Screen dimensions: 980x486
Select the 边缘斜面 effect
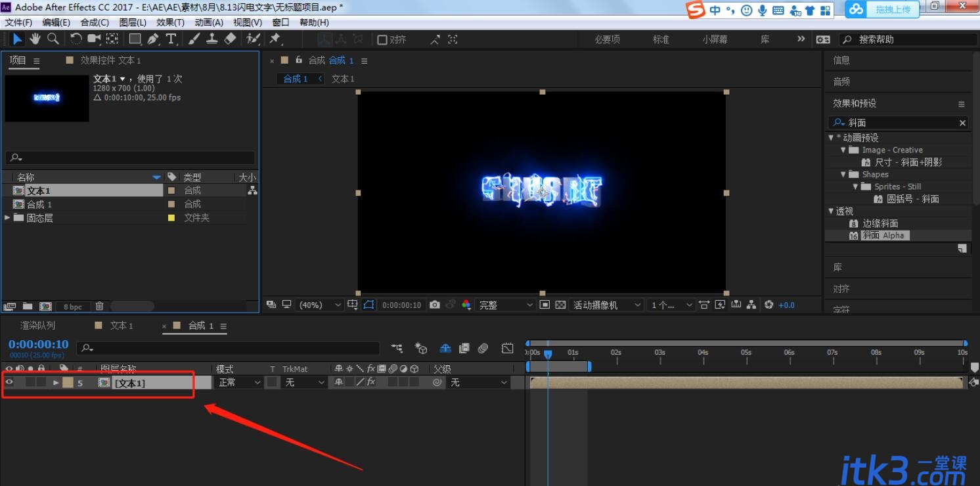[x=880, y=223]
